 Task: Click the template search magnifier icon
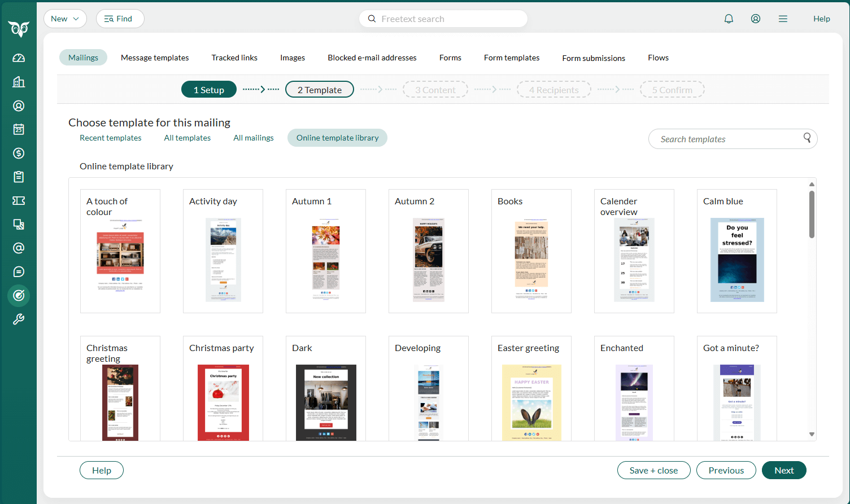pos(807,138)
